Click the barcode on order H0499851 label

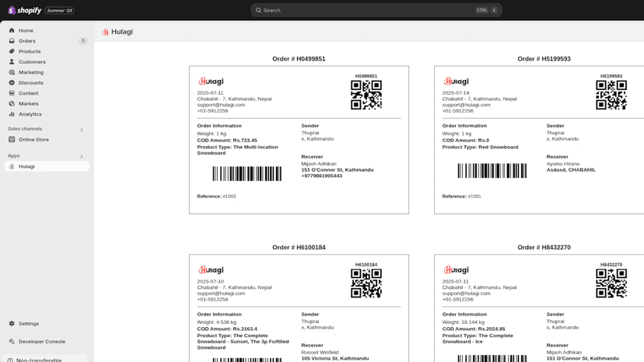coord(247,173)
